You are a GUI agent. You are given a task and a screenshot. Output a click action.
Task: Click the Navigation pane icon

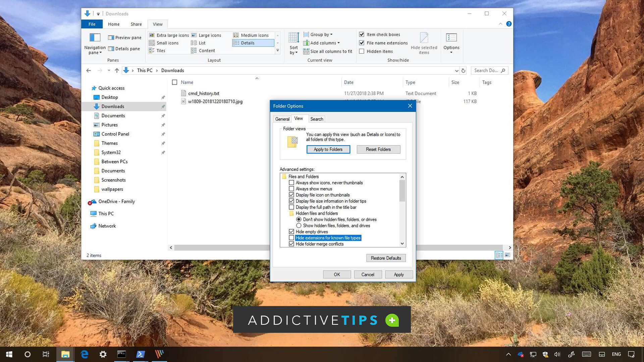95,38
